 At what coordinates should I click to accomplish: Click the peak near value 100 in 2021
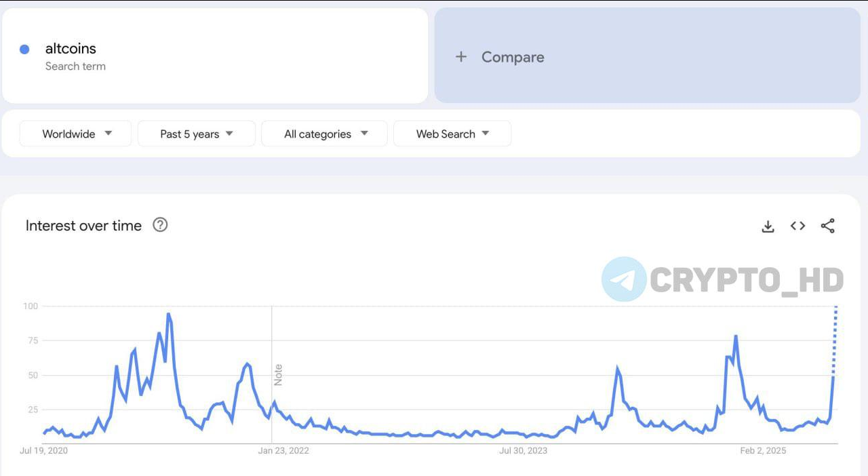(169, 315)
